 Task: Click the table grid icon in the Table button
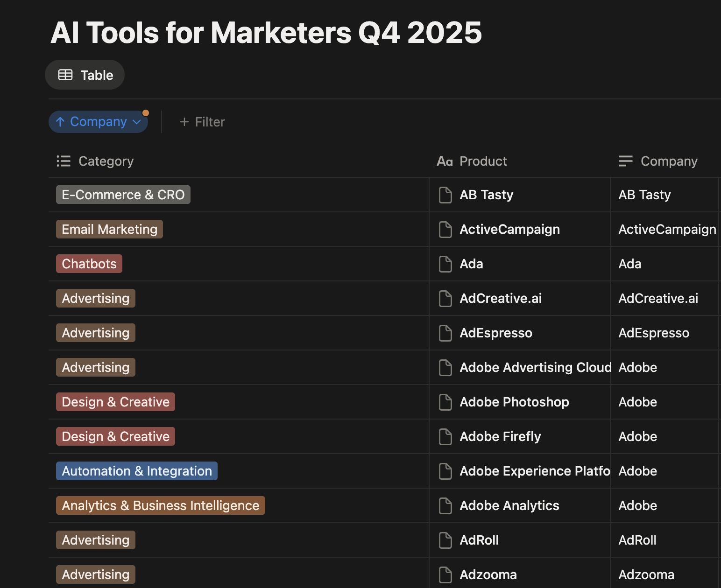coord(65,75)
